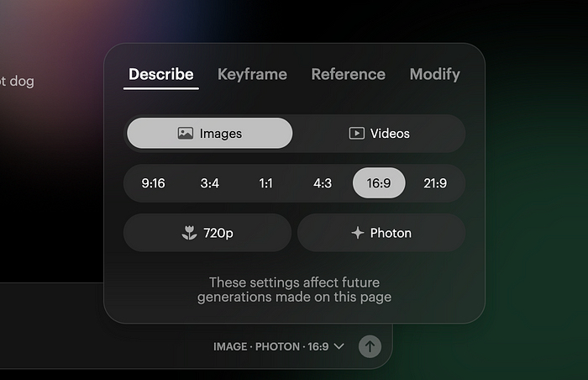The image size is (588, 380).
Task: Pick the 4:3 aspect ratio
Action: [323, 183]
